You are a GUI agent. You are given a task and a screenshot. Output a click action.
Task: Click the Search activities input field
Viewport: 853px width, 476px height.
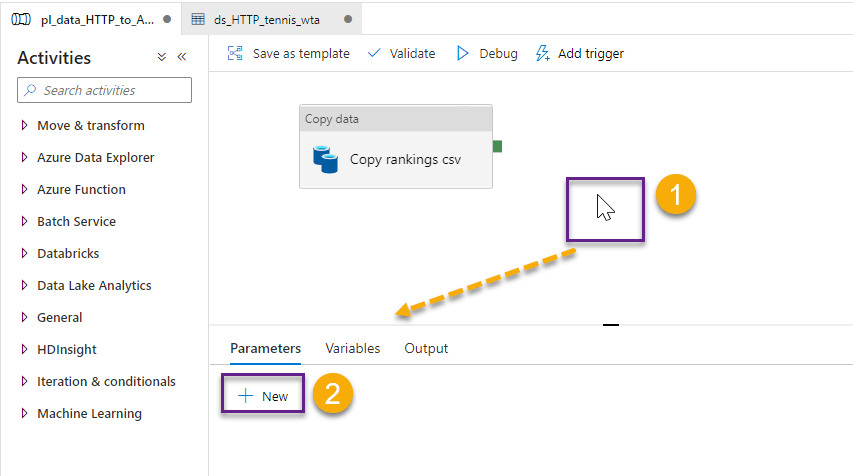(x=105, y=90)
